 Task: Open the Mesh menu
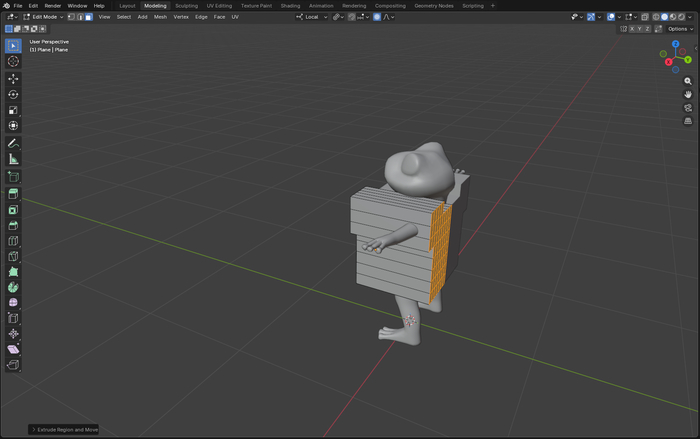point(160,17)
